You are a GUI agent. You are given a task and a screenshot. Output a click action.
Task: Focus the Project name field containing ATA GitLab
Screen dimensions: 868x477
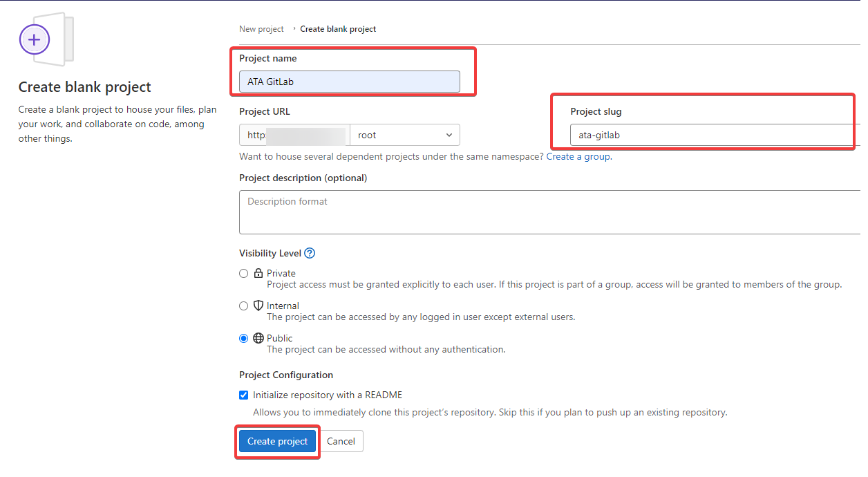pyautogui.click(x=350, y=82)
